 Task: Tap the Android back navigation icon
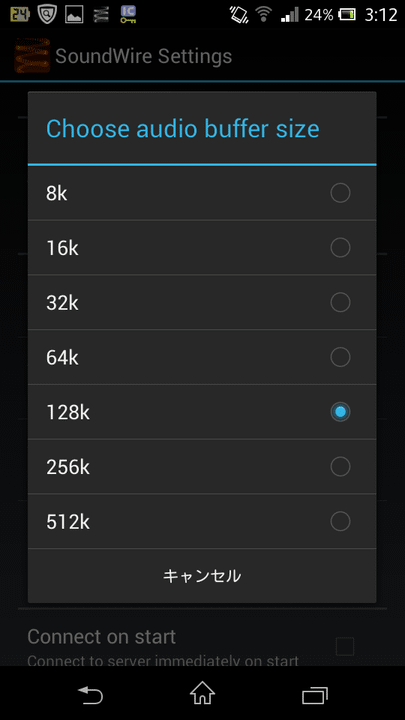tap(90, 694)
